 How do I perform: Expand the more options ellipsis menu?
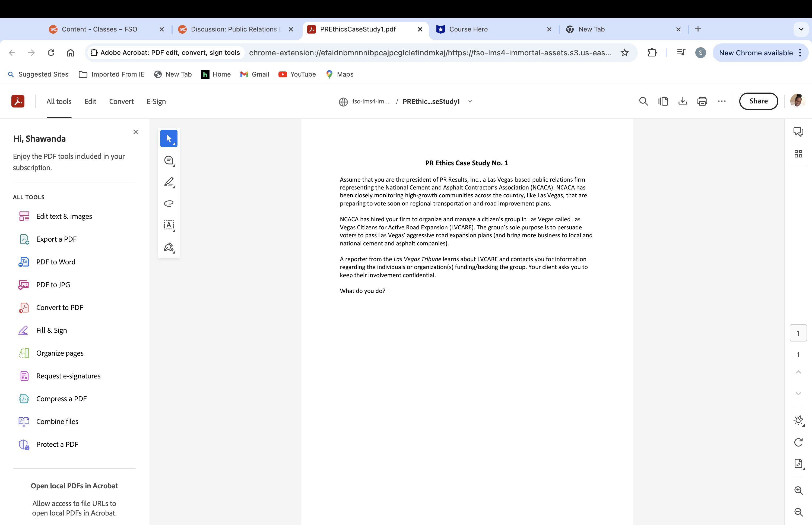coord(722,101)
